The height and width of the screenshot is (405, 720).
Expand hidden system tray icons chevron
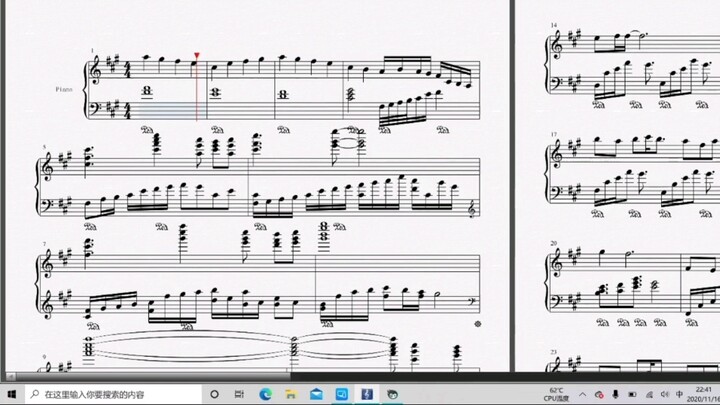click(x=582, y=394)
